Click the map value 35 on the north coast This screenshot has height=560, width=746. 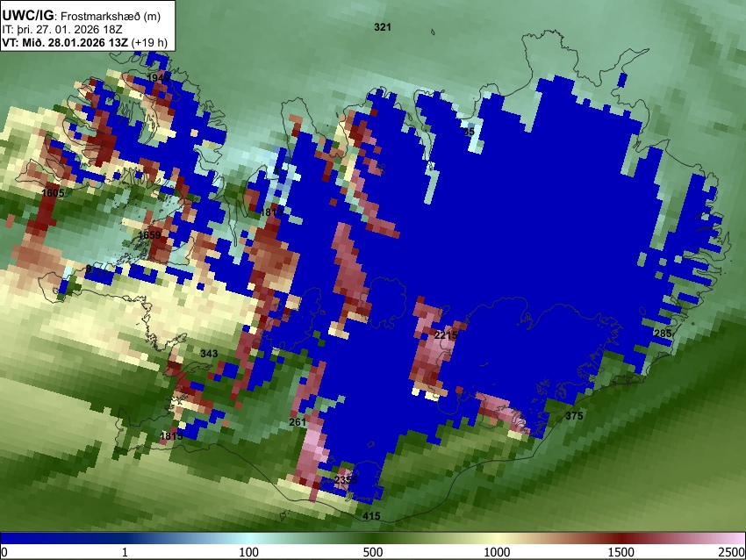pos(469,132)
